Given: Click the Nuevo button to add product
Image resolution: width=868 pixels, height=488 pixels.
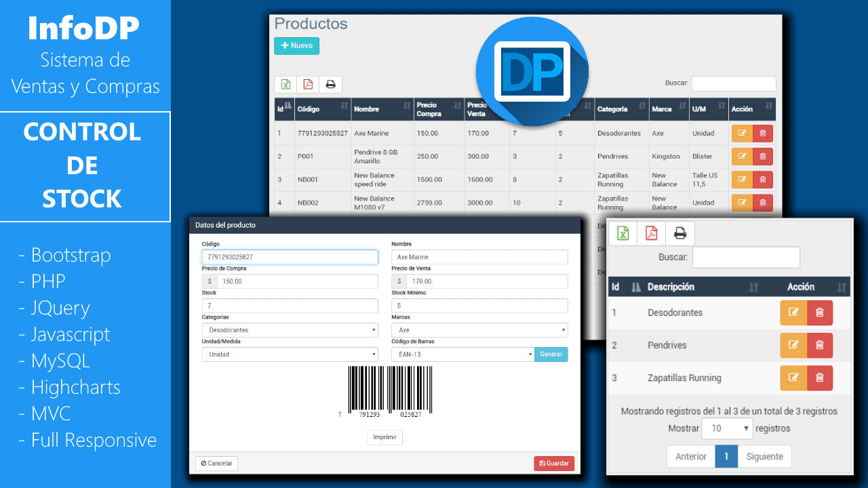Looking at the screenshot, I should (x=296, y=46).
